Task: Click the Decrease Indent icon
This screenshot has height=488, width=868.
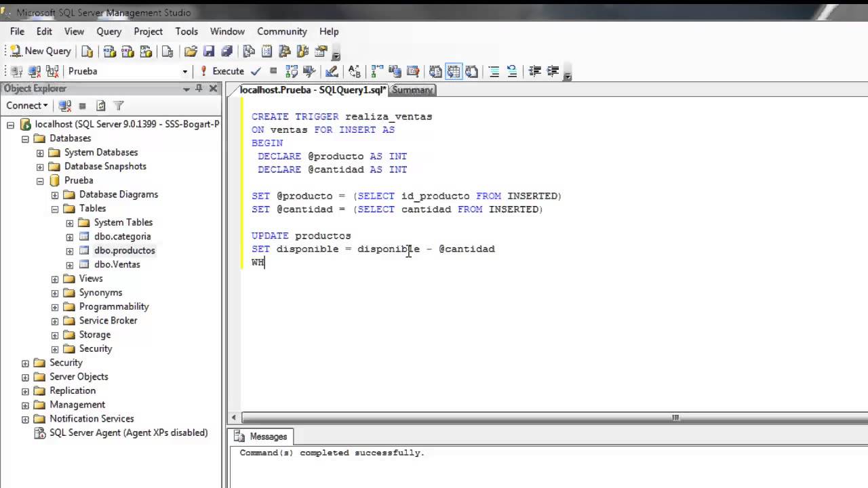Action: click(534, 71)
